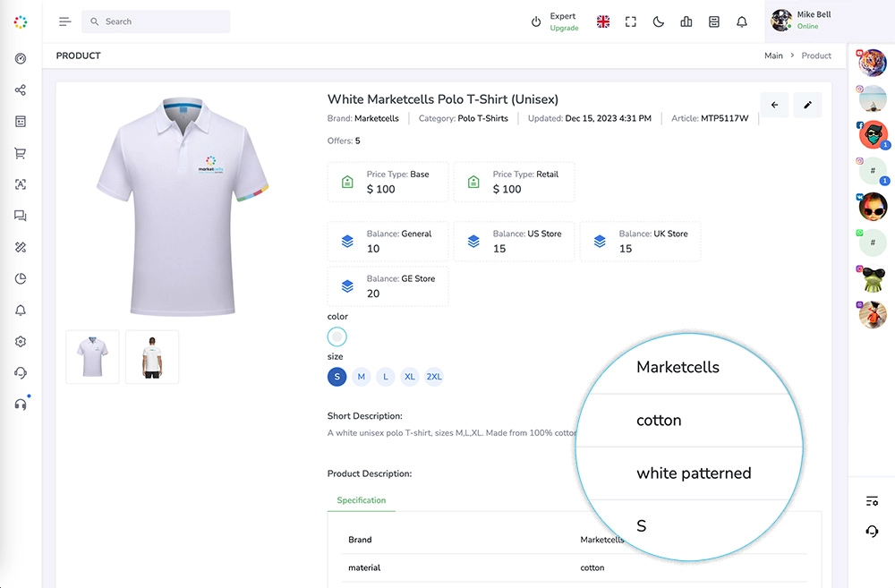Select size M option
895x588 pixels.
point(362,377)
